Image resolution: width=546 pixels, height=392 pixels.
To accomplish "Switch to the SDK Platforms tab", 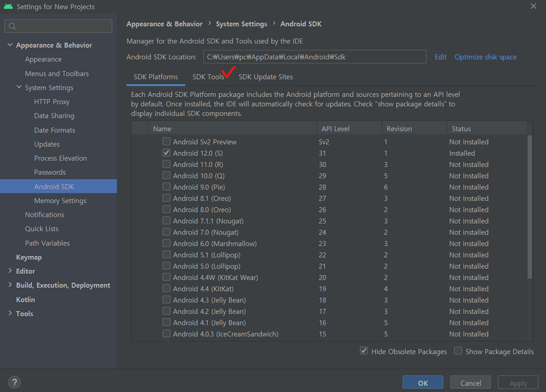I will 156,77.
